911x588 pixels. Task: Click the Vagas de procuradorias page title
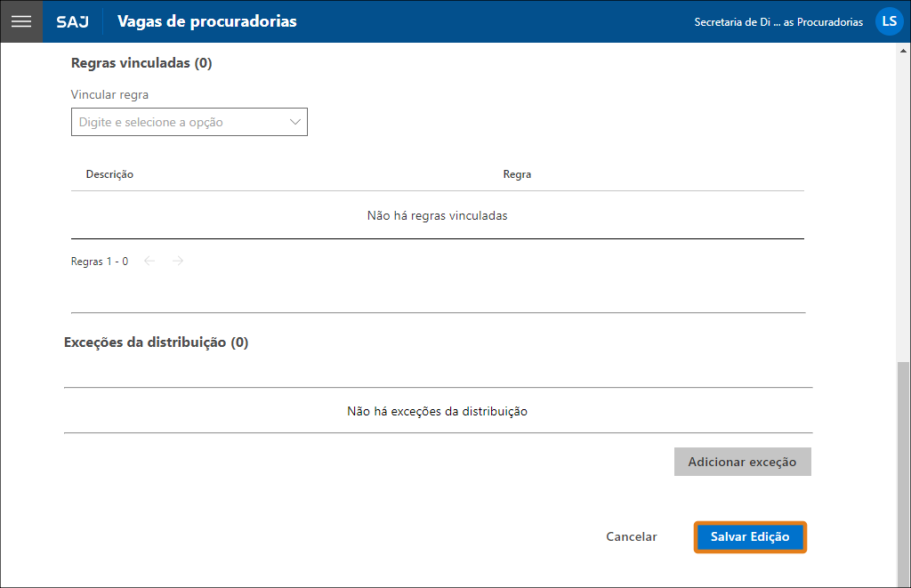pyautogui.click(x=207, y=21)
